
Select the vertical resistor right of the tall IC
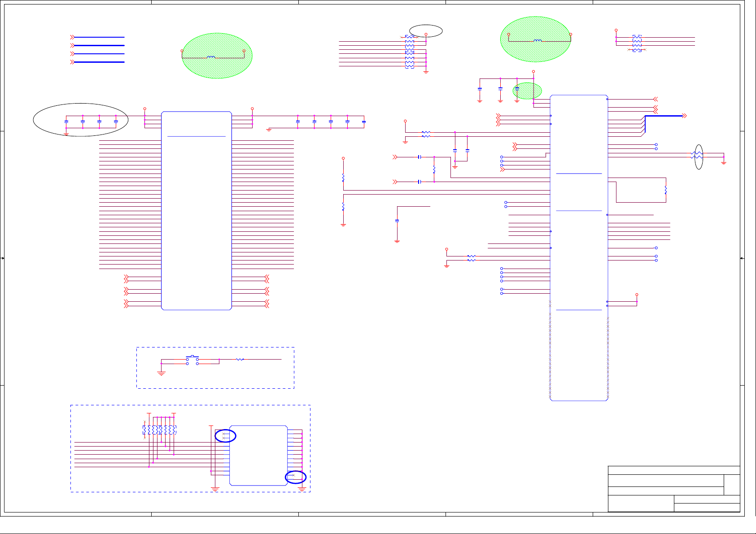click(x=666, y=190)
